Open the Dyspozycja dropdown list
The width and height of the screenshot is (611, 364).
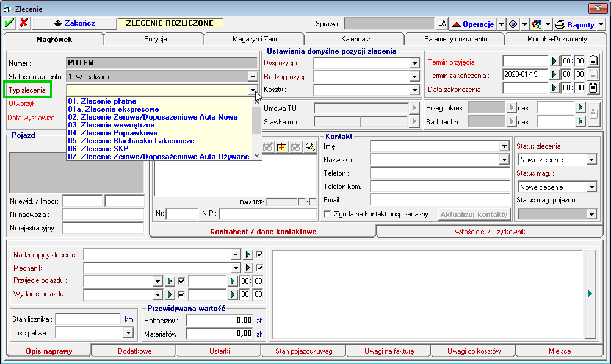click(413, 63)
